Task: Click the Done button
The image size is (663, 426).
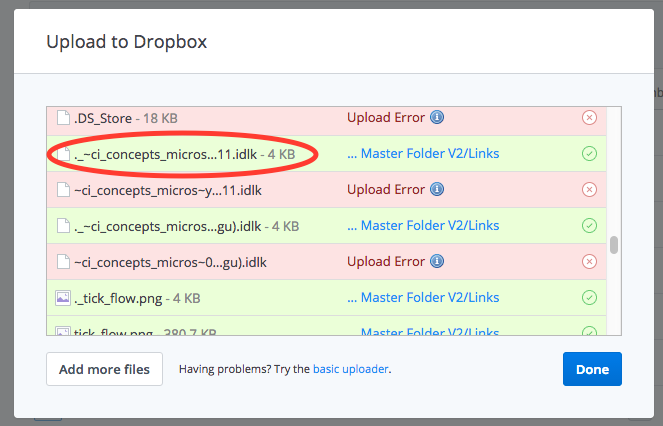Action: (x=592, y=369)
